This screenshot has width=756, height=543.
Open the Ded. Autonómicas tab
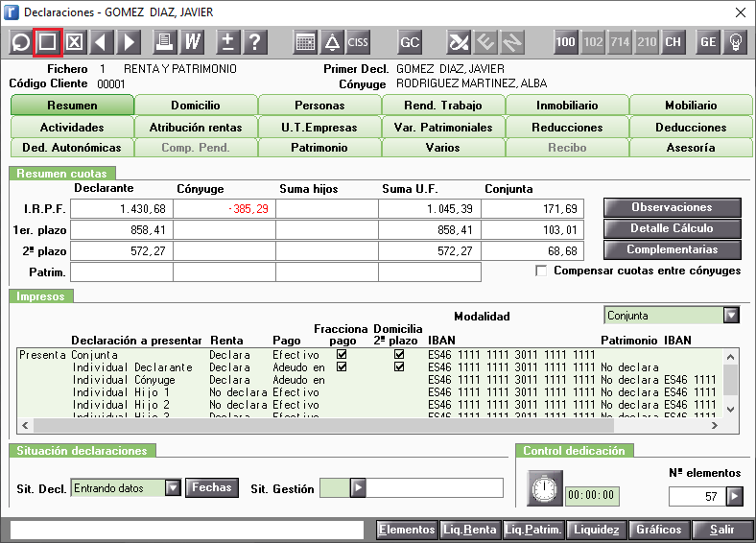[72, 148]
